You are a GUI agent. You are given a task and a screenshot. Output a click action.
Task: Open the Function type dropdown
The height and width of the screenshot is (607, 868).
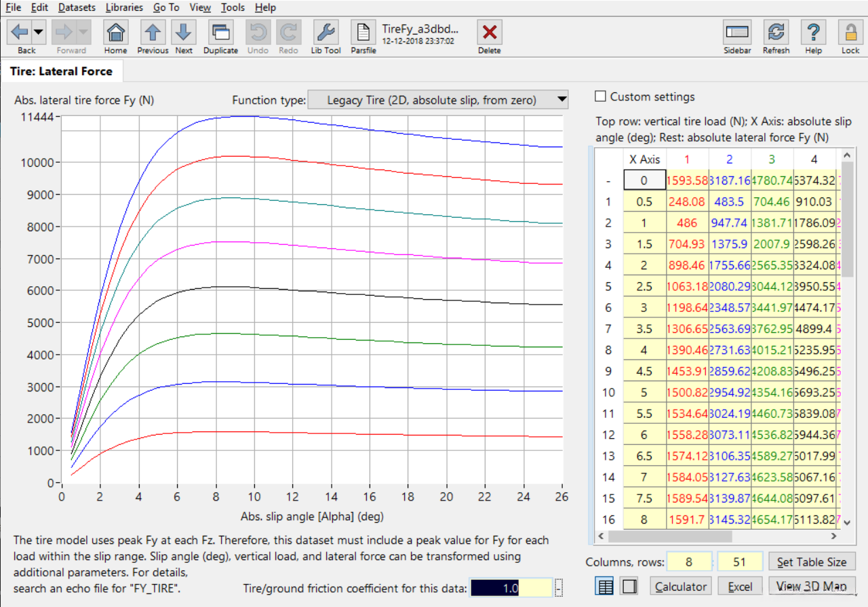point(437,100)
